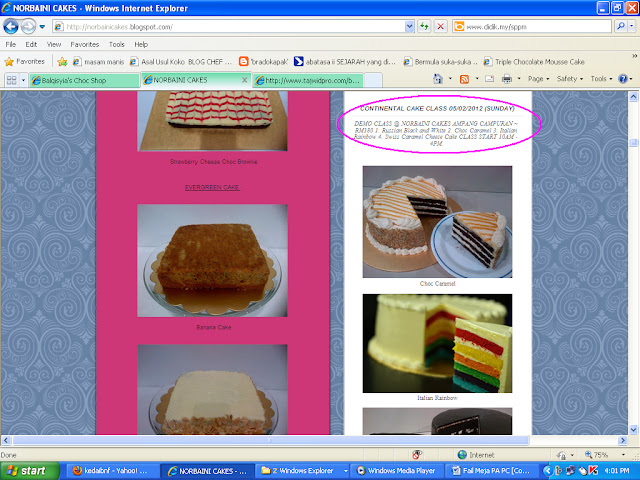Viewport: 640px width, 480px height.
Task: Switch to the tajwidpro.com tab
Action: tap(308, 80)
